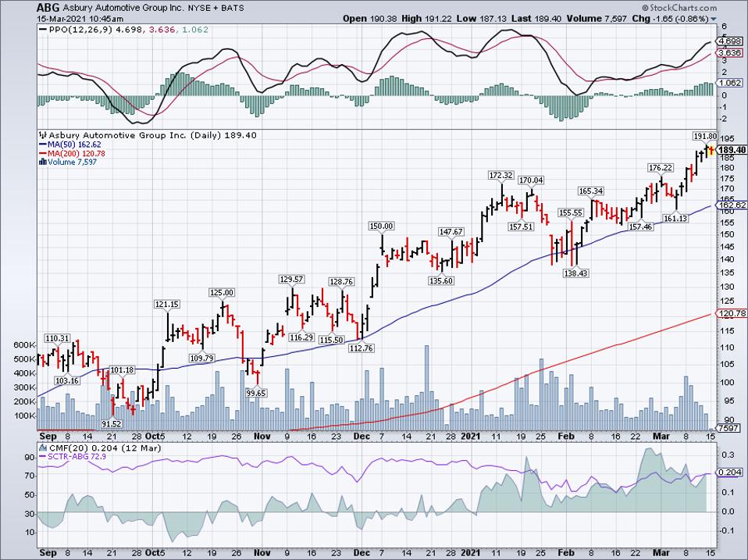Click the Chg -1.65 (-0.86%) value
748x560 pixels.
coord(671,19)
